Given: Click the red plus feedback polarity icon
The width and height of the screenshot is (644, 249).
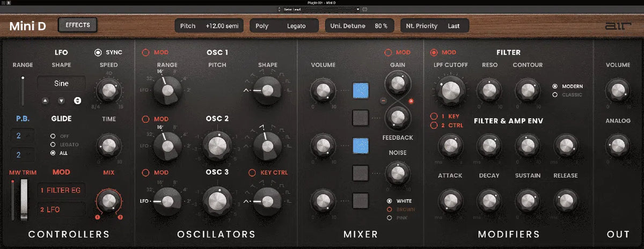Looking at the screenshot, I should [x=412, y=101].
